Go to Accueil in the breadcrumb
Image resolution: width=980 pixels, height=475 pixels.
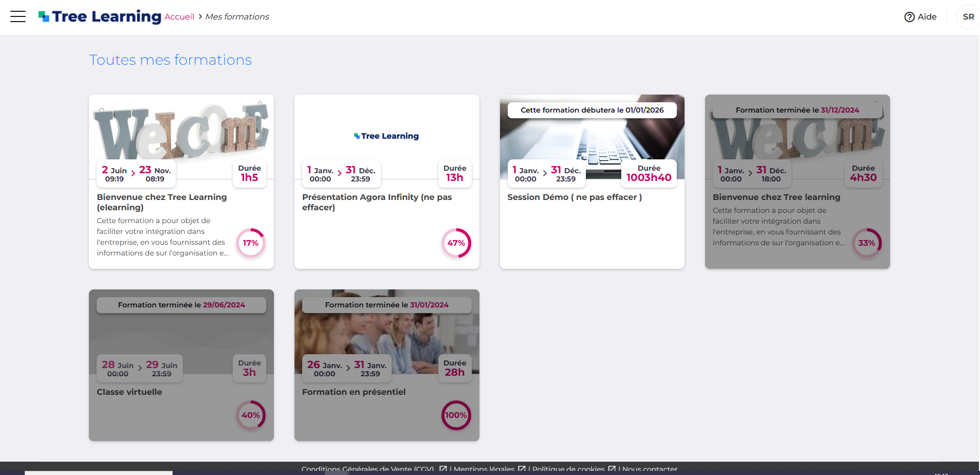(179, 17)
